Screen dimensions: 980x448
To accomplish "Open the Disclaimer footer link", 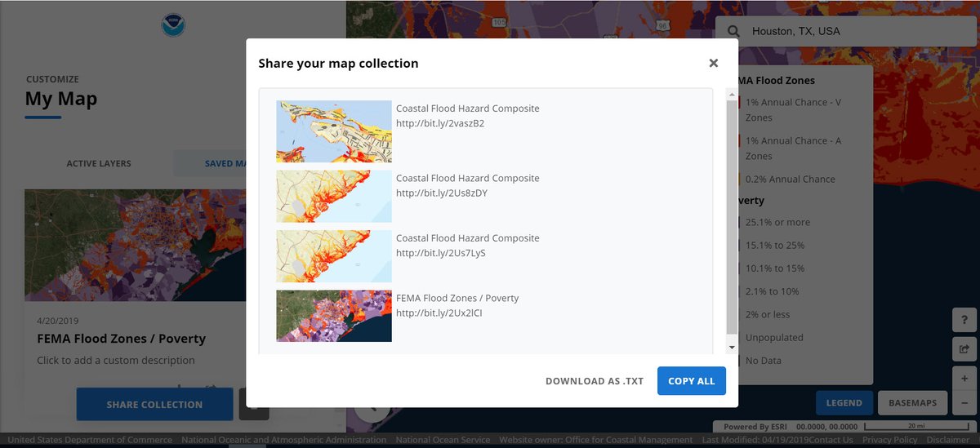I will point(947,440).
